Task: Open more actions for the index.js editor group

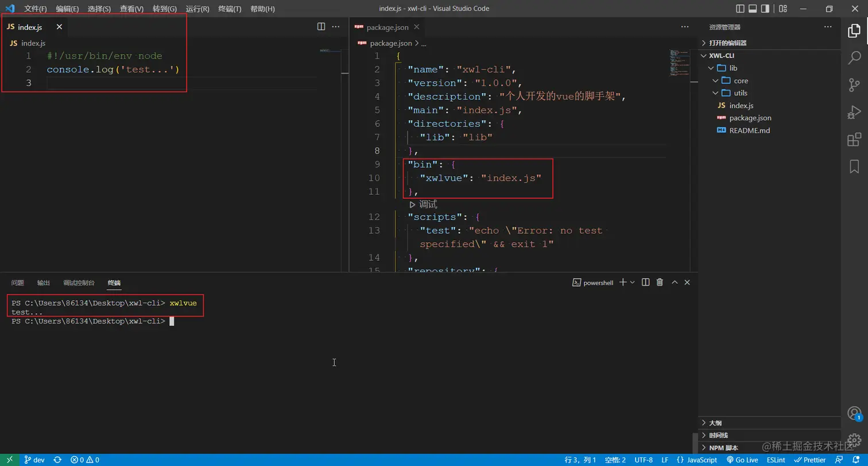Action: [x=336, y=26]
